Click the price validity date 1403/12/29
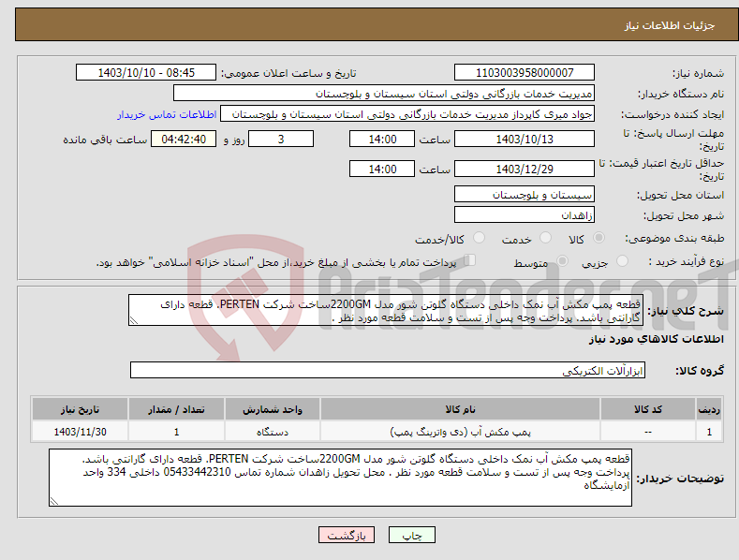Viewport: 739px width, 560px height. (x=525, y=169)
